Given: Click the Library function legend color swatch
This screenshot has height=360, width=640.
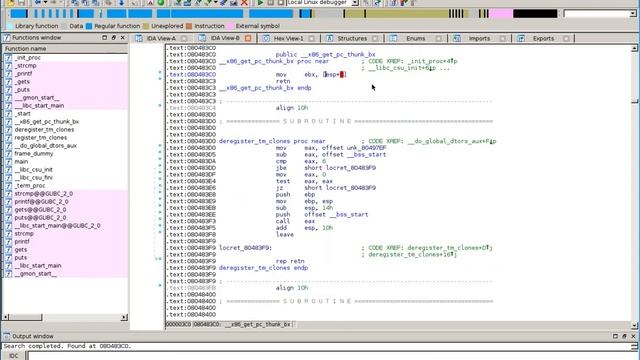Looking at the screenshot, I should [x=10, y=26].
